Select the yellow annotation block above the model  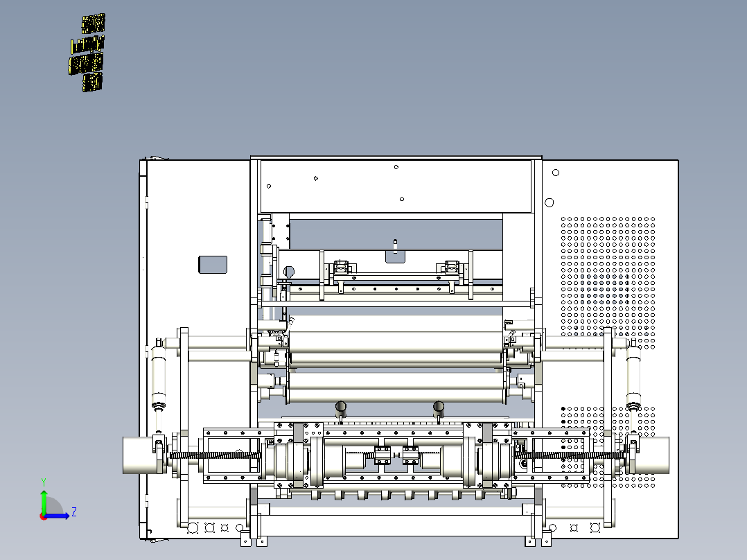coord(87,52)
